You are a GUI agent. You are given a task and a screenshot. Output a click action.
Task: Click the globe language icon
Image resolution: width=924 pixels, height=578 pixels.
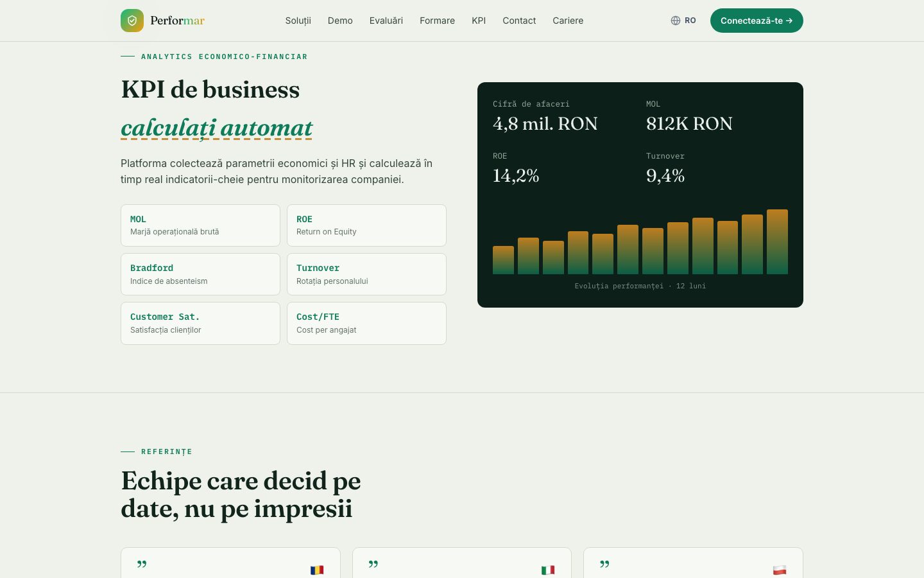tap(676, 21)
